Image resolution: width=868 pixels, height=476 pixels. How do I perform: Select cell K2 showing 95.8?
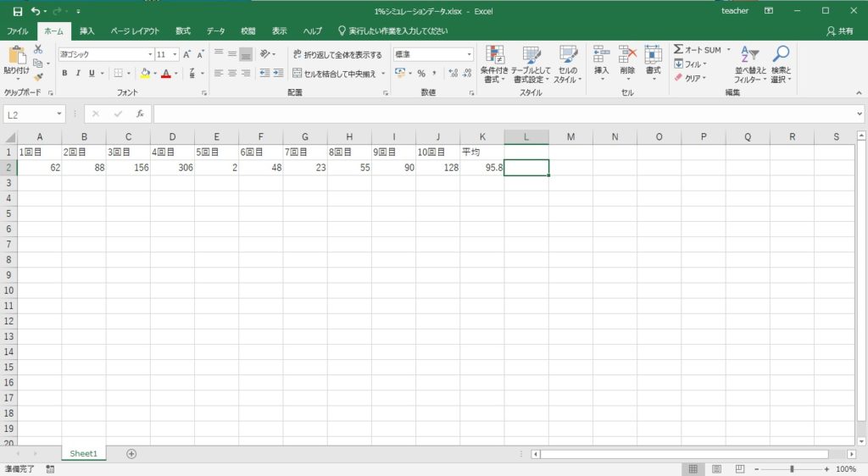pyautogui.click(x=482, y=168)
